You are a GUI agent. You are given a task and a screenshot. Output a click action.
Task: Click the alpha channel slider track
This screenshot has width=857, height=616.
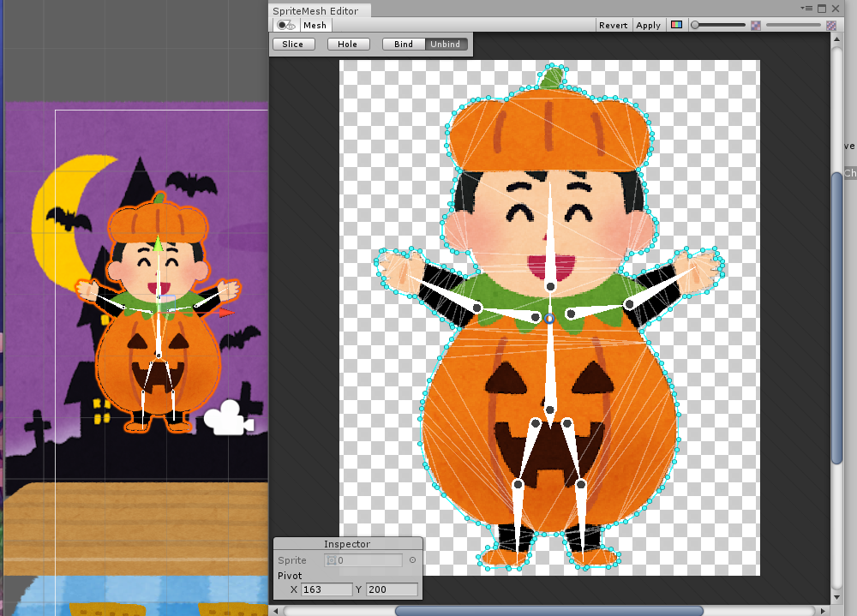tap(718, 25)
